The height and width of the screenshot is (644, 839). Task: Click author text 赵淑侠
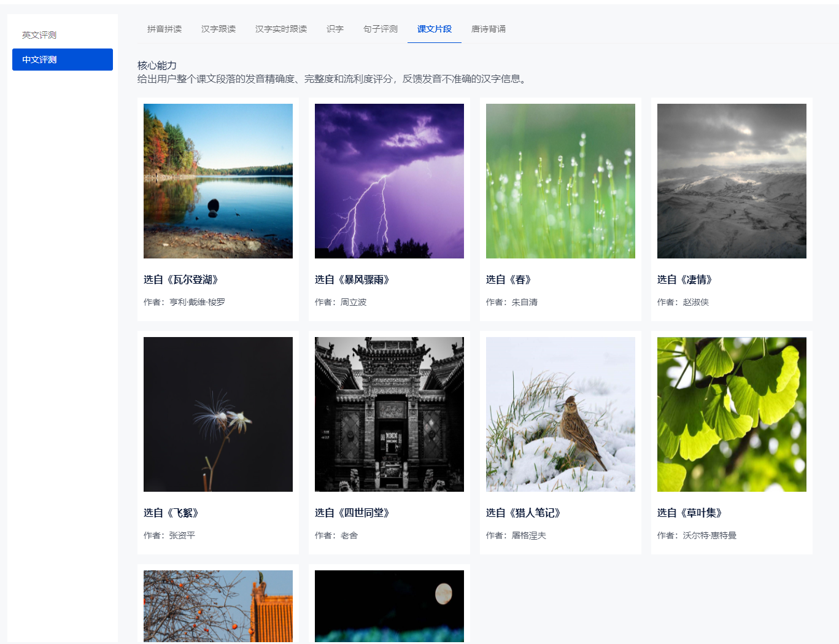pos(696,302)
